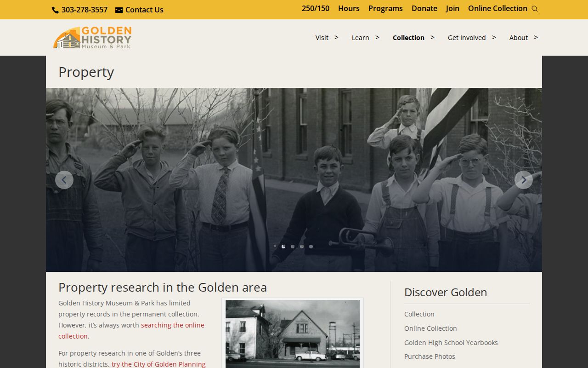Click the Join link

point(452,8)
